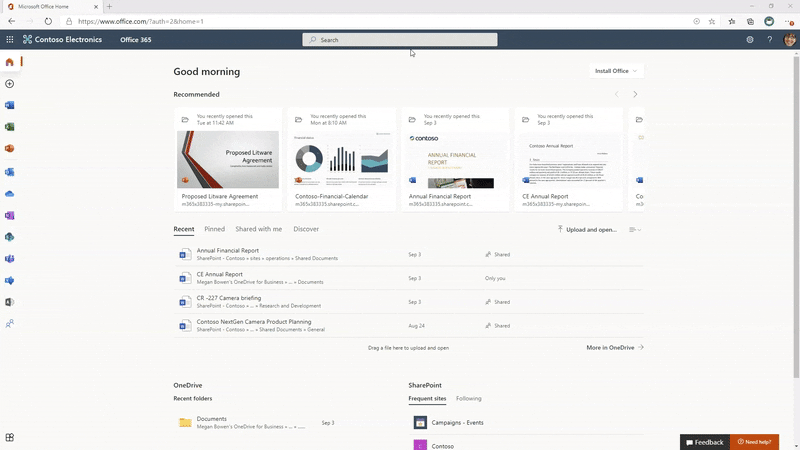Click the Feedback button
Screen dimensions: 800x450
click(x=705, y=442)
